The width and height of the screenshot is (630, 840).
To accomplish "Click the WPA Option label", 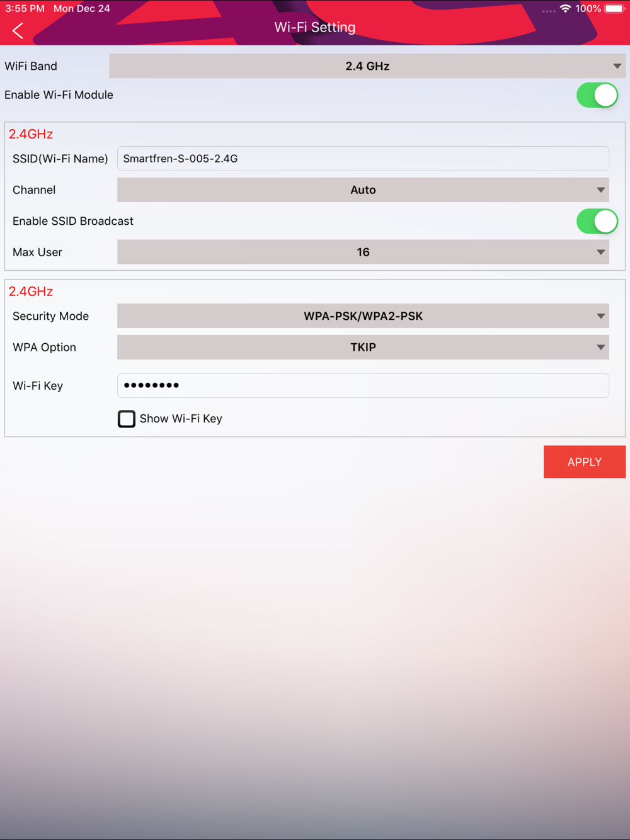I will [44, 347].
